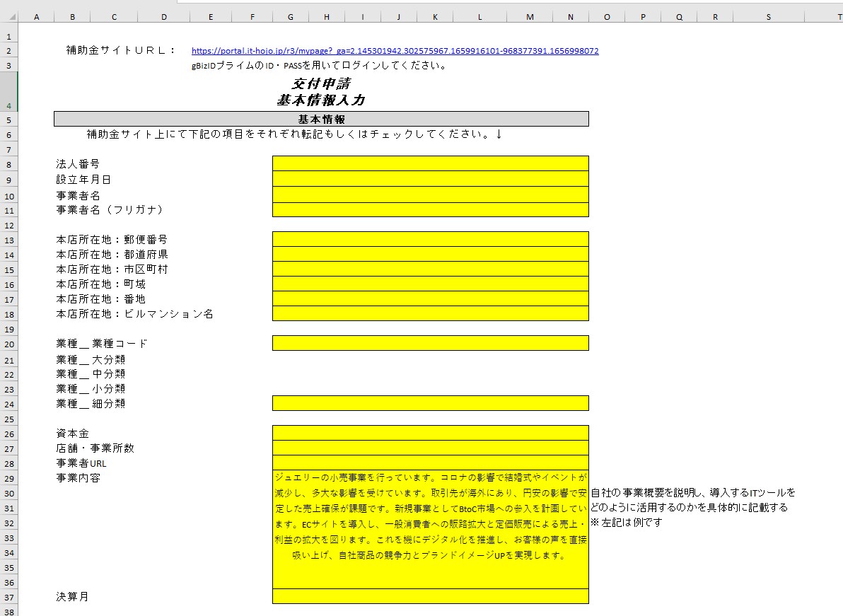Click the 市区町村 input cell
This screenshot has width=843, height=616.
431,269
